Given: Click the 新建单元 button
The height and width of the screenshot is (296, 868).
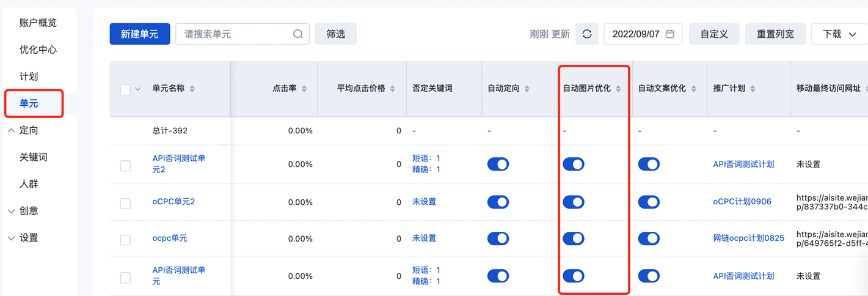Looking at the screenshot, I should tap(139, 34).
